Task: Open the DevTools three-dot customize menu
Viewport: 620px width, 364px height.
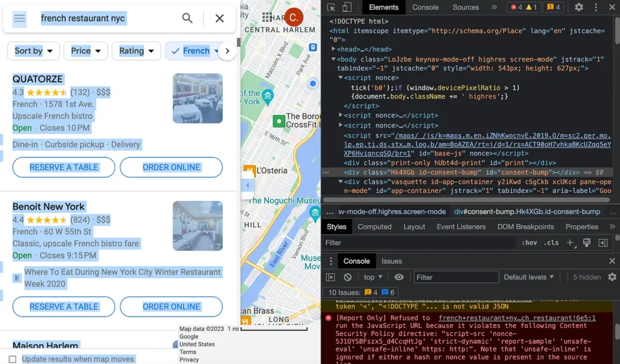Action: pos(596,7)
